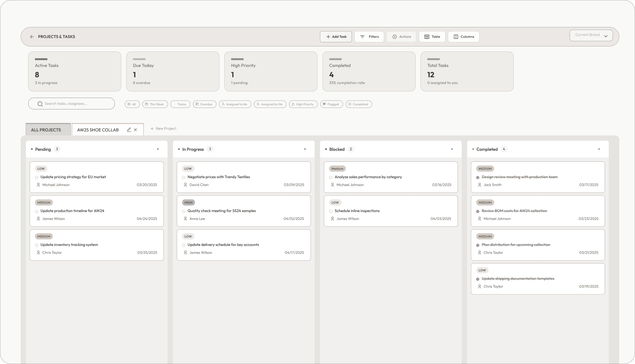This screenshot has width=635, height=364.
Task: Select the Overdue quick filter chip
Action: pyautogui.click(x=204, y=104)
